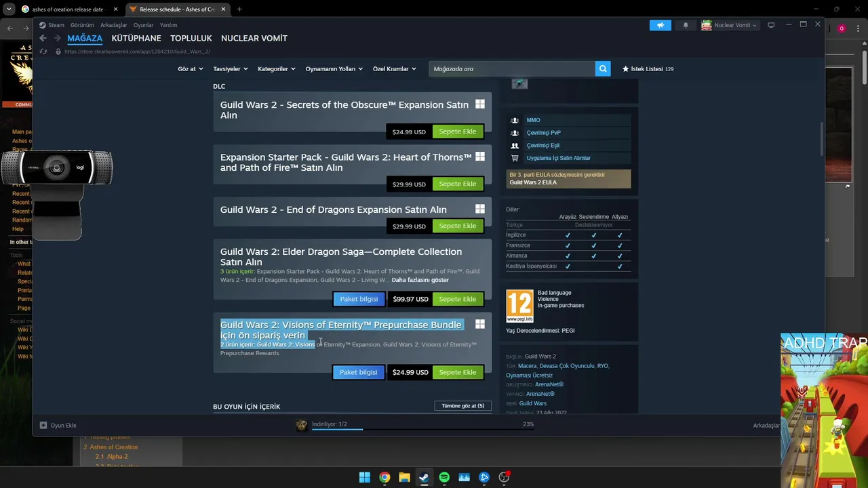Open the Yardım menu
The image size is (868, 488).
pyautogui.click(x=168, y=25)
